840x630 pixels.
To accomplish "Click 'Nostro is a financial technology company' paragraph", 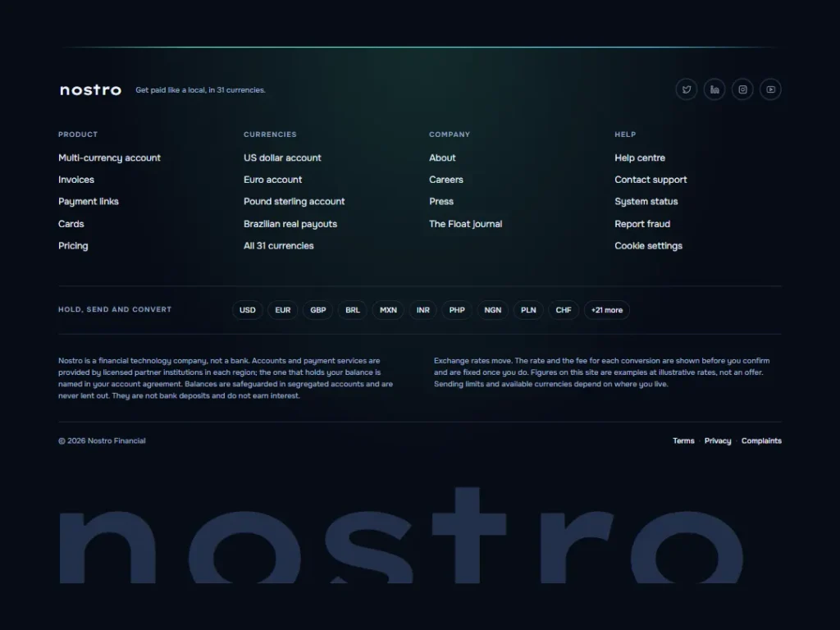I will [226, 378].
